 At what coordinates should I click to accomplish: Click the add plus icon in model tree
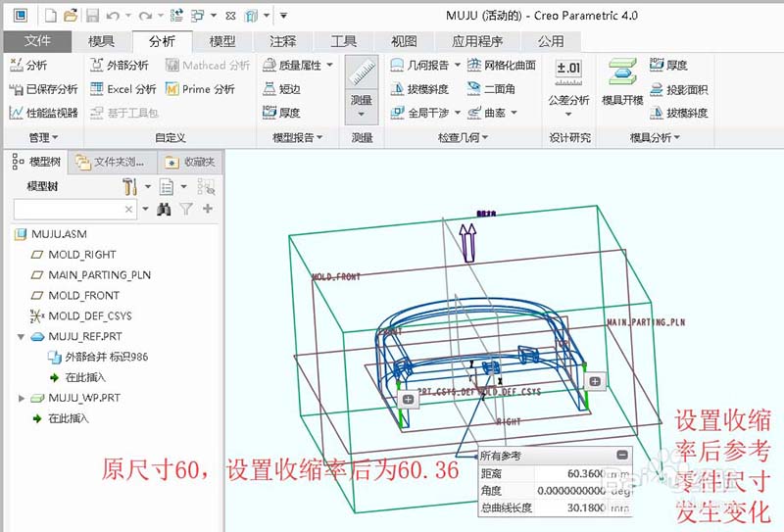pyautogui.click(x=208, y=209)
